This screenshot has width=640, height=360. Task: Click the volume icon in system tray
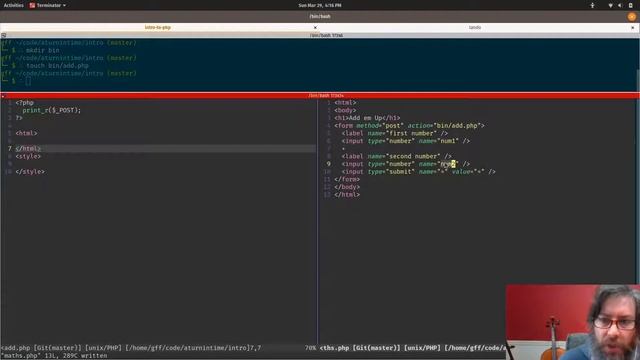coord(620,5)
